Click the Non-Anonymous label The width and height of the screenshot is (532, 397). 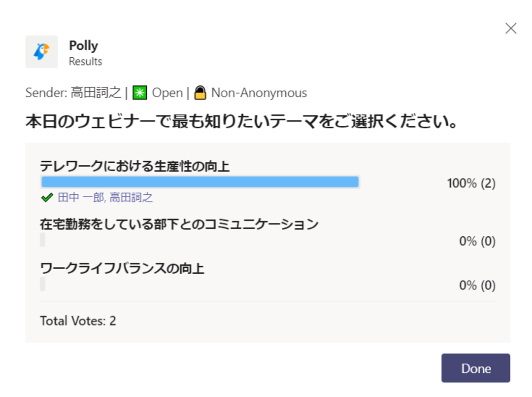click(259, 93)
